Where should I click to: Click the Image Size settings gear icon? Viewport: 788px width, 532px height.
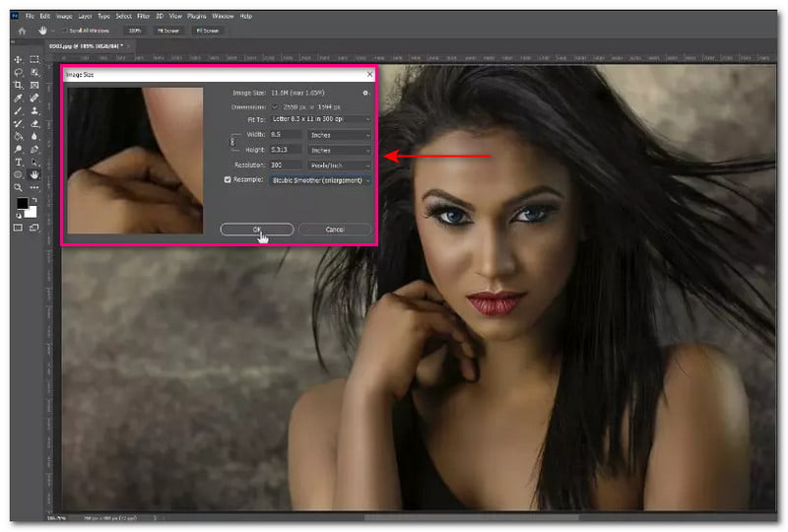pyautogui.click(x=365, y=93)
